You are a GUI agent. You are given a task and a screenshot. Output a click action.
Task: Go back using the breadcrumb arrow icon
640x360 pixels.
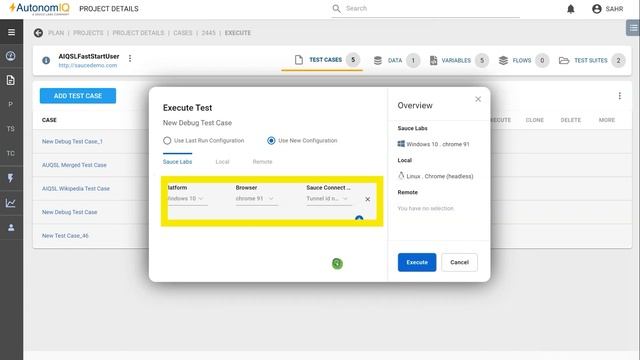click(x=38, y=33)
